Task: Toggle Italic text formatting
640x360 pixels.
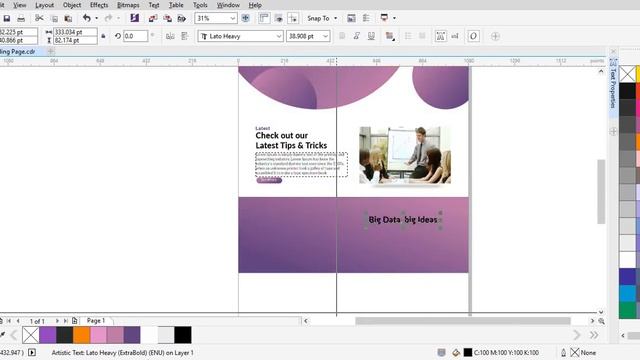Action: (356, 36)
